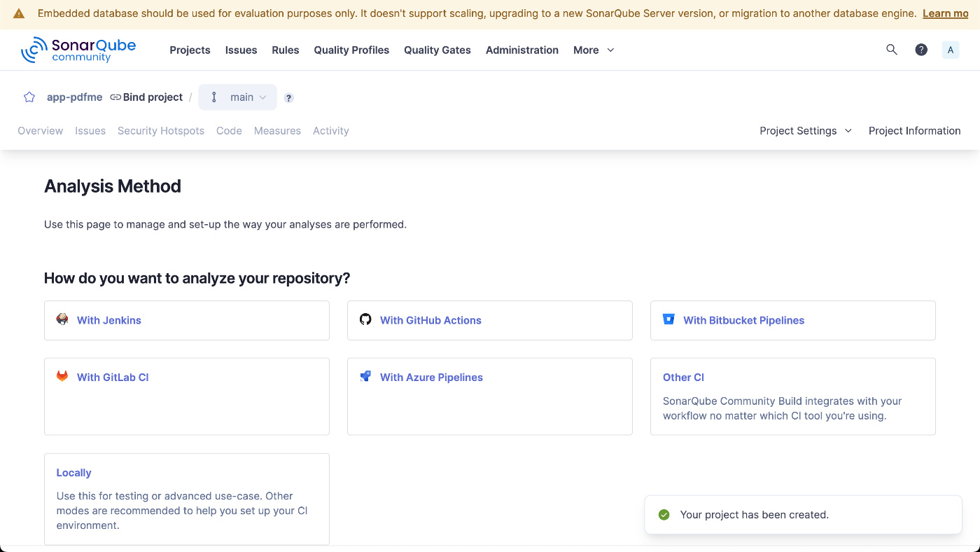Switch to the Code tab
The width and height of the screenshot is (980, 552).
[x=229, y=130]
